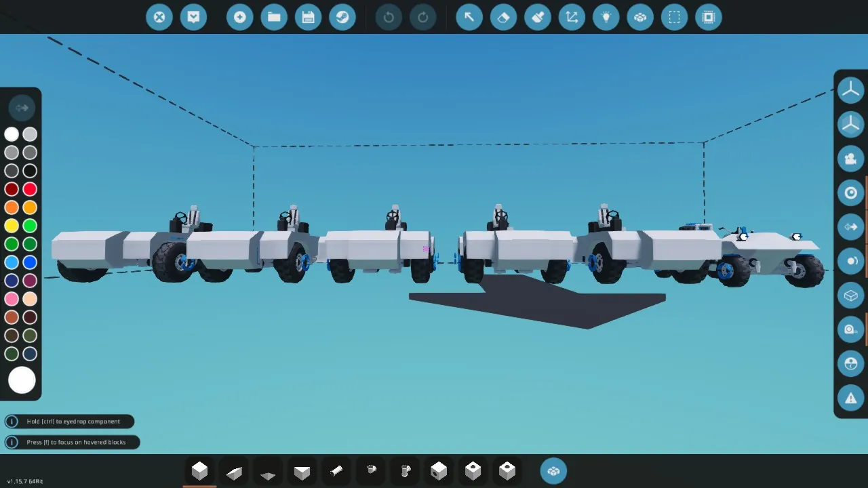Select the wedge block in the hotbar
Viewport: 868px width, 488px height.
click(234, 471)
